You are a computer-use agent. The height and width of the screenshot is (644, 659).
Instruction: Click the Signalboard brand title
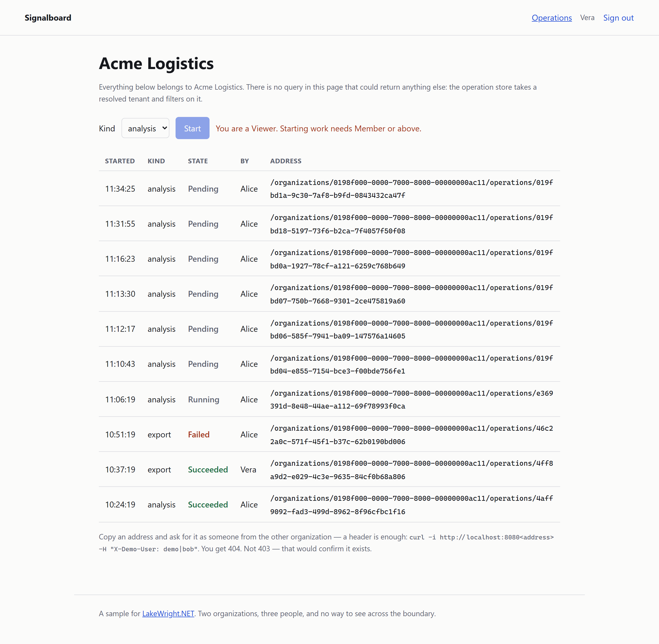click(48, 18)
